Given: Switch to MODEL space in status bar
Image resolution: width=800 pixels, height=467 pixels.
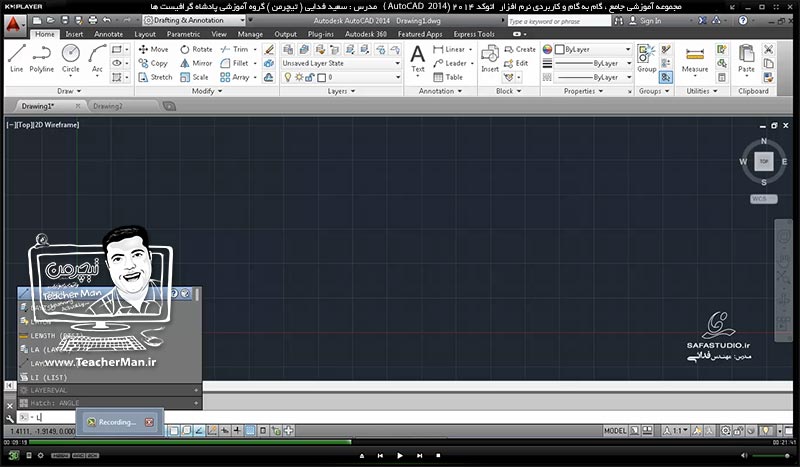Looking at the screenshot, I should coord(615,431).
